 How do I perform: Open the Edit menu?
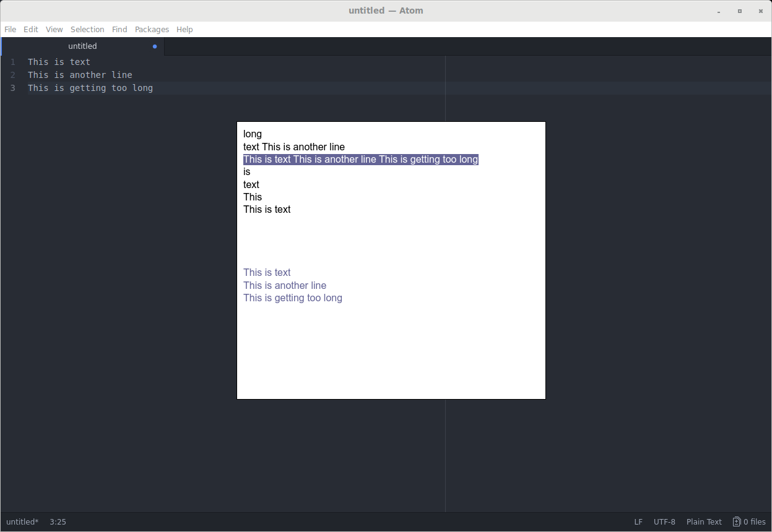pyautogui.click(x=31, y=29)
